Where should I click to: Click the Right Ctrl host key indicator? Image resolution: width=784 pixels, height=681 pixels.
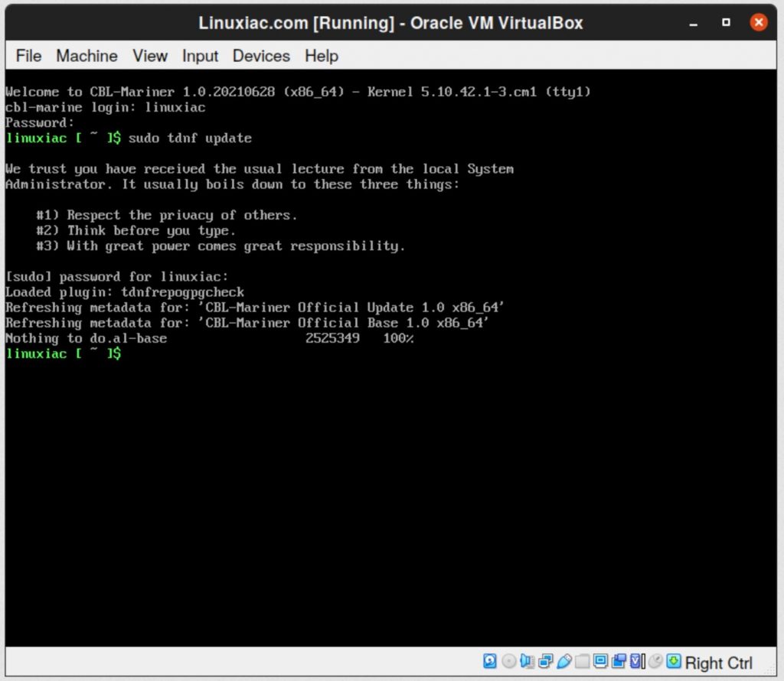718,663
